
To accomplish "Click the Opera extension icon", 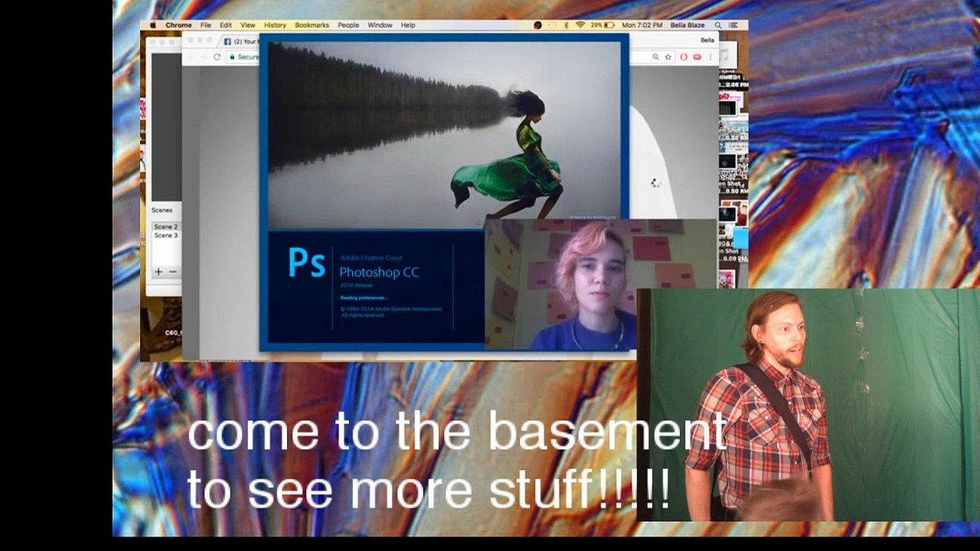I will point(684,57).
